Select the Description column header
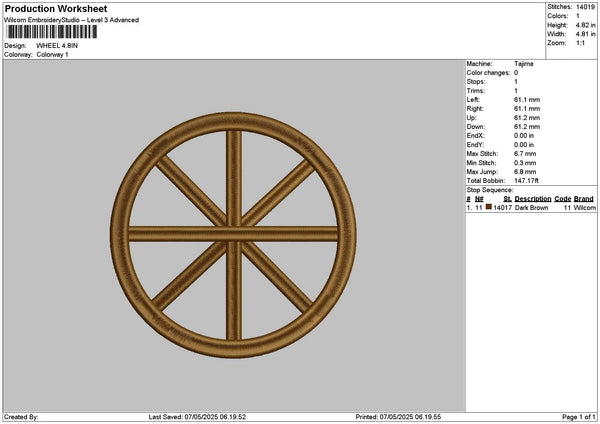Image resolution: width=600 pixels, height=424 pixels. pos(533,199)
